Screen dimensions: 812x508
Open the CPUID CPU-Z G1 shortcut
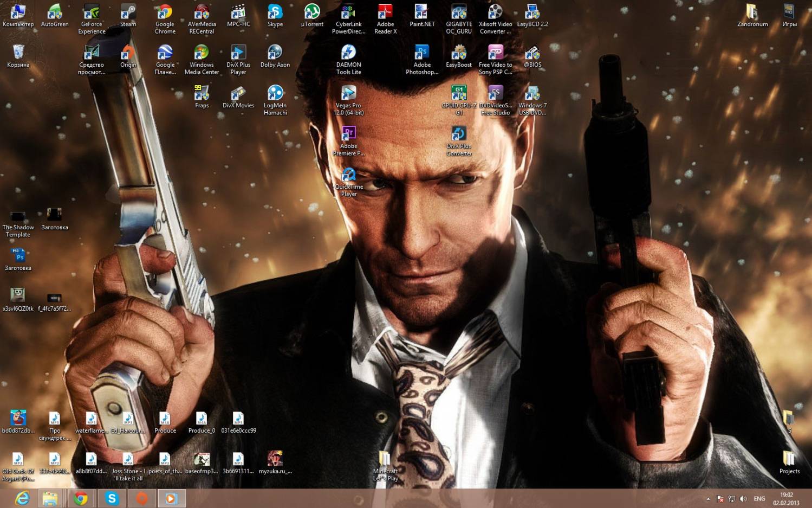coord(459,100)
